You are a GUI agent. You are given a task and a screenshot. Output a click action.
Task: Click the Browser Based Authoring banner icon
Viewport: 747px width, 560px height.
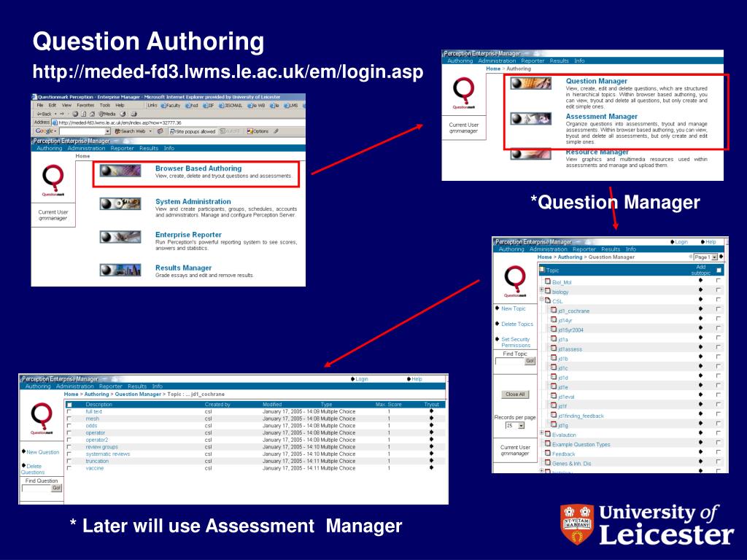(x=120, y=171)
